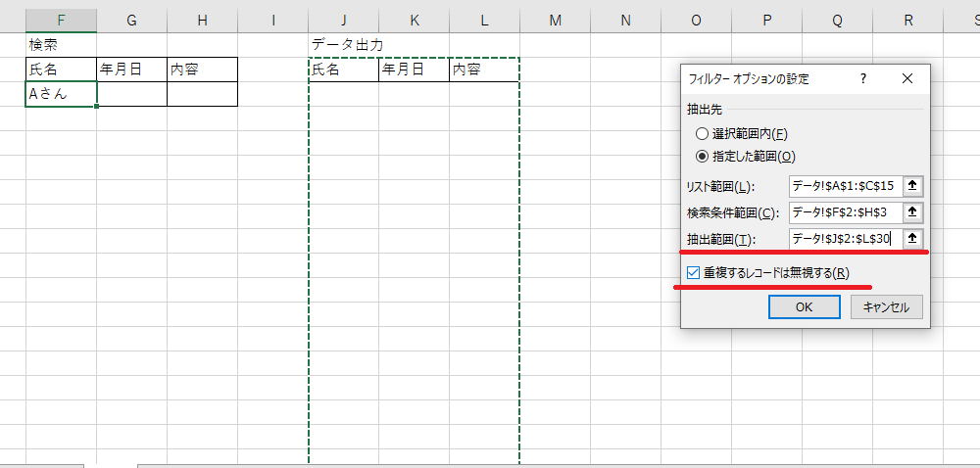
Task: Close the フィルター オプションの設定 dialog
Action: tap(907, 78)
